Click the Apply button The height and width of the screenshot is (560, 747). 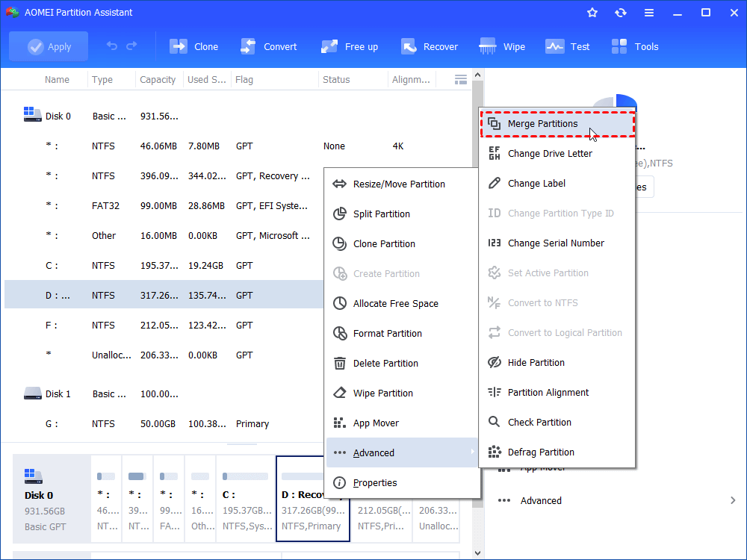point(49,46)
